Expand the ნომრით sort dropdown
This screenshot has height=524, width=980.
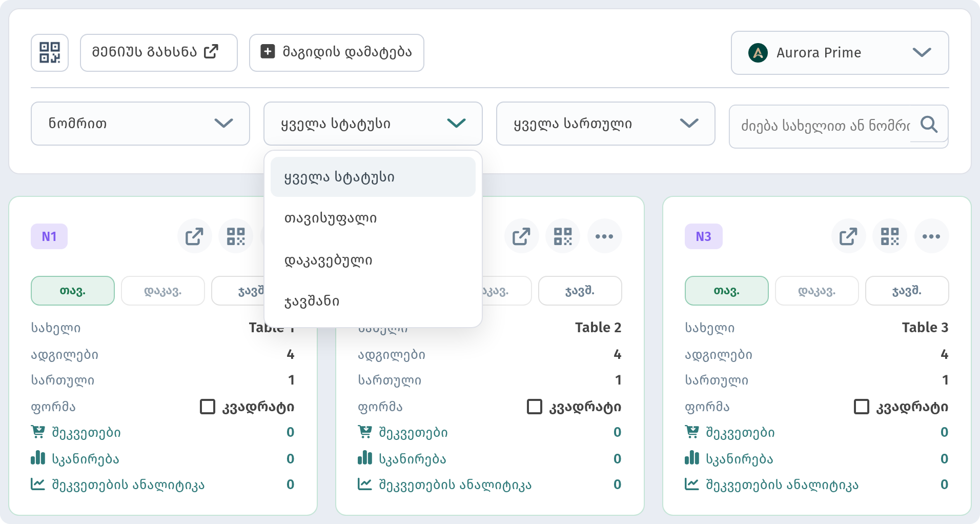tap(140, 124)
